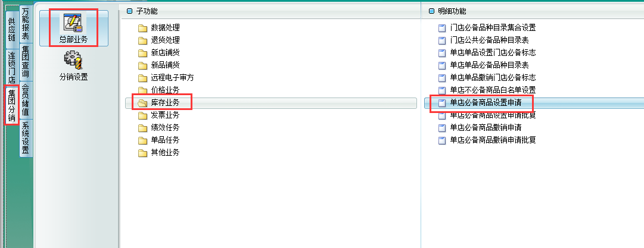
Task: Switch to the 连锁门店 vertical tab
Action: [x=12, y=68]
